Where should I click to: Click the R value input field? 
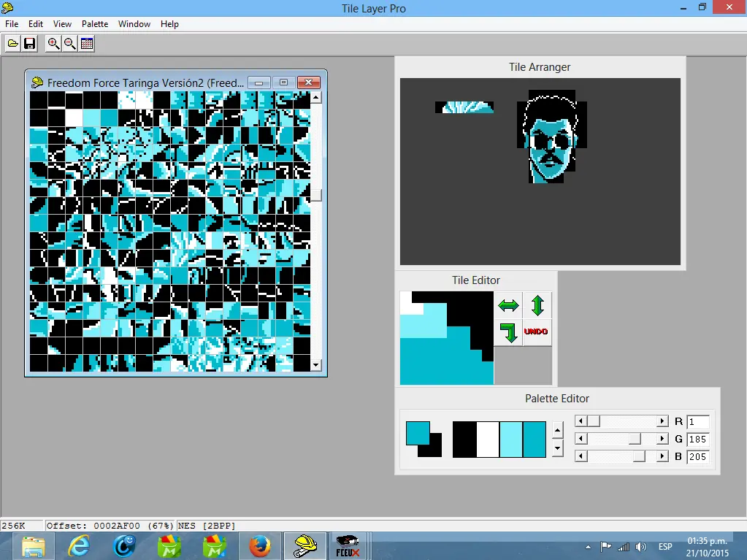698,421
